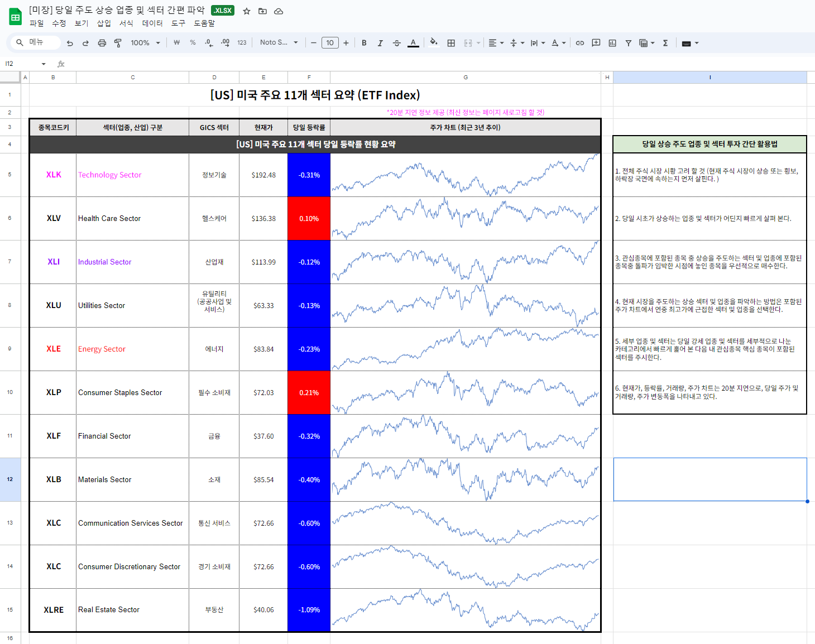
Task: Open the fill color paint bucket
Action: point(434,42)
